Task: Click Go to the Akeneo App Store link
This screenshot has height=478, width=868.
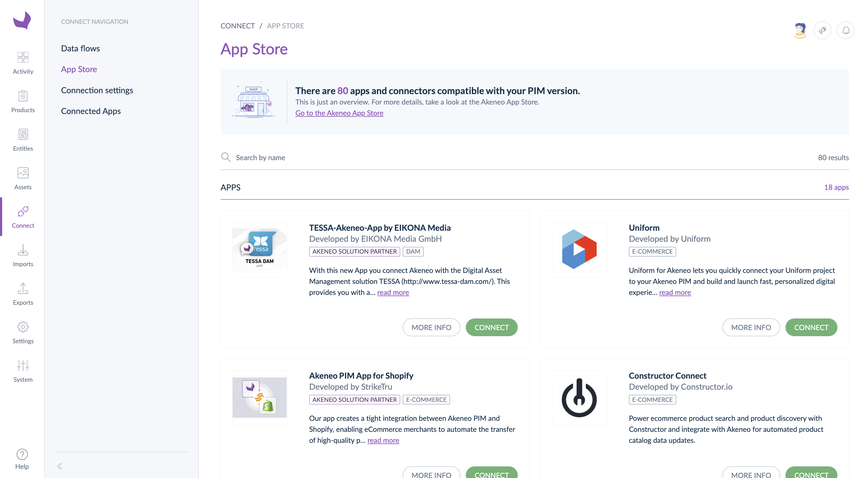Action: click(x=340, y=113)
